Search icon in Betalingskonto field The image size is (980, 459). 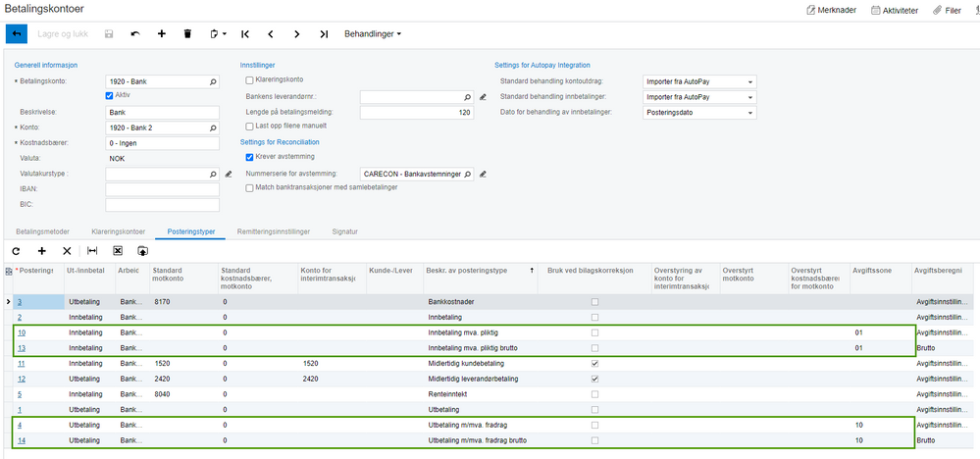[x=213, y=81]
